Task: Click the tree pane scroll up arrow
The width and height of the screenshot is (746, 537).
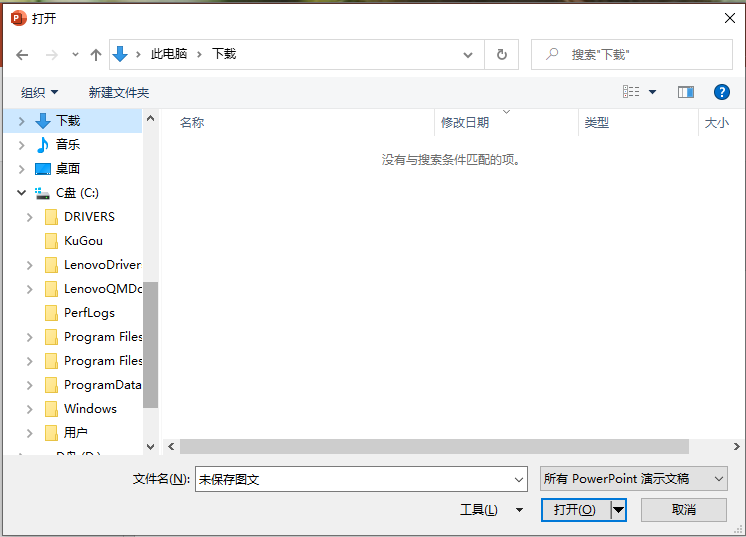Action: tap(150, 118)
